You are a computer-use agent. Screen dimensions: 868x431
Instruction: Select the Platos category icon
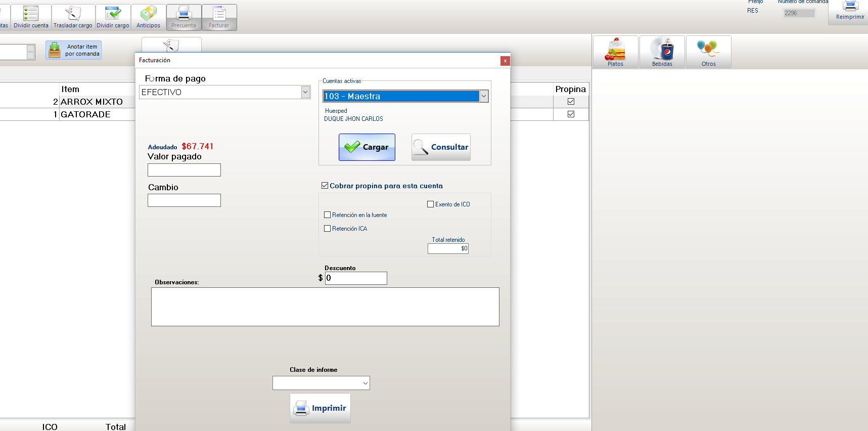615,52
